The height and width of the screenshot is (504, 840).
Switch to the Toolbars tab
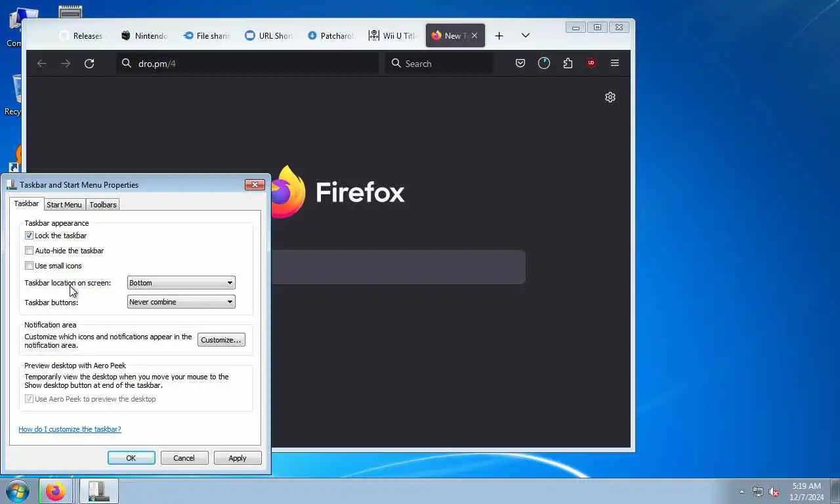tap(103, 205)
